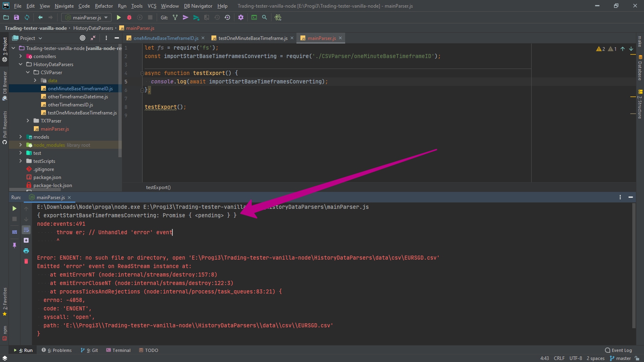The width and height of the screenshot is (644, 362).
Task: Open the Refactor menu
Action: pyautogui.click(x=104, y=6)
